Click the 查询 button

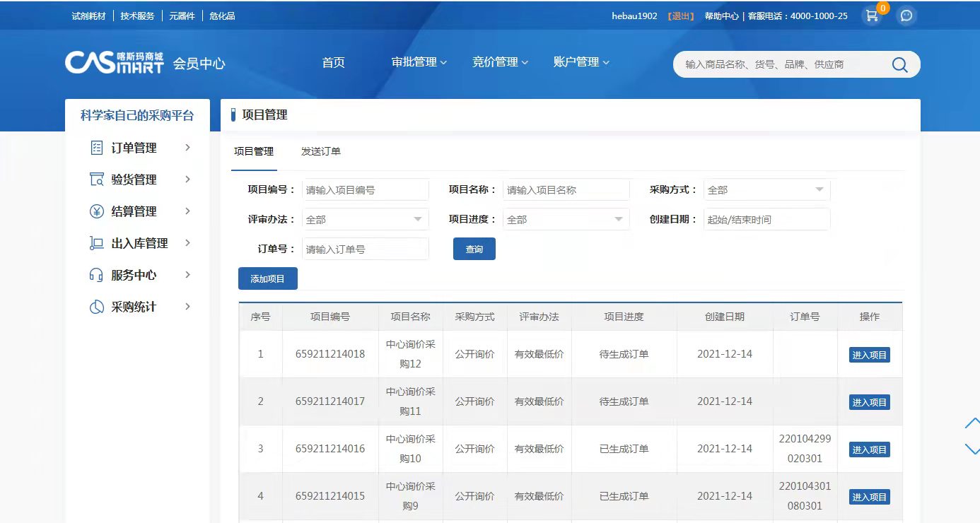click(474, 249)
